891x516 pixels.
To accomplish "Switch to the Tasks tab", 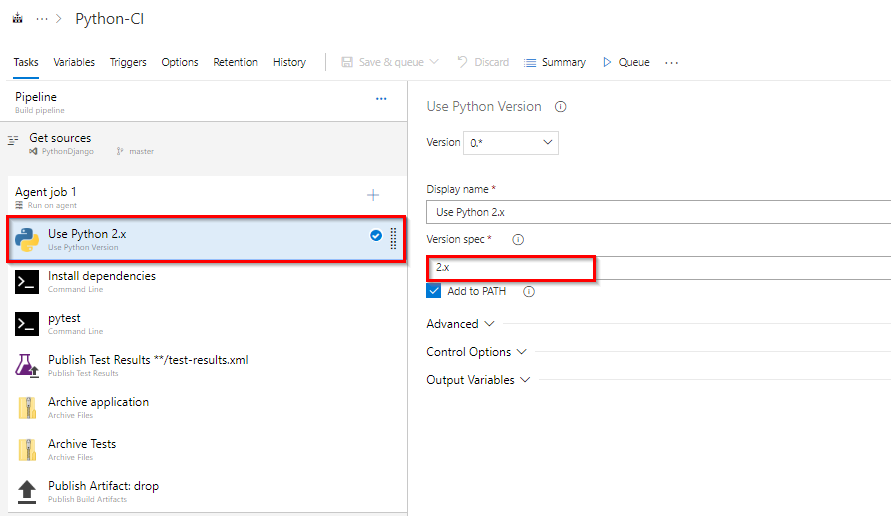I will coord(26,62).
